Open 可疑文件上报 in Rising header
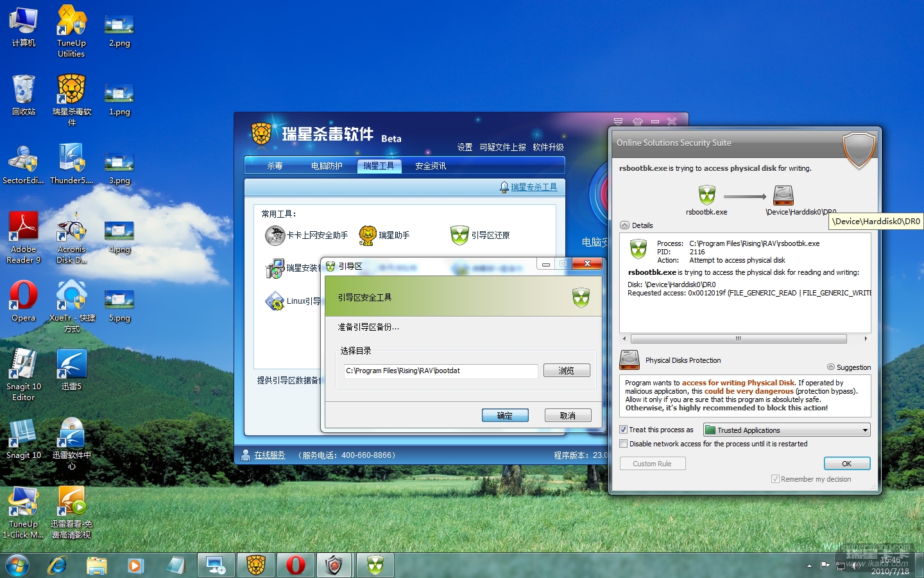924x578 pixels. coord(503,147)
